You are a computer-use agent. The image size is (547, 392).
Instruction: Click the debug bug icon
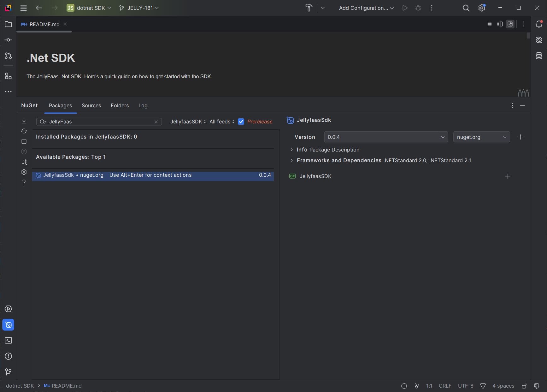click(418, 8)
